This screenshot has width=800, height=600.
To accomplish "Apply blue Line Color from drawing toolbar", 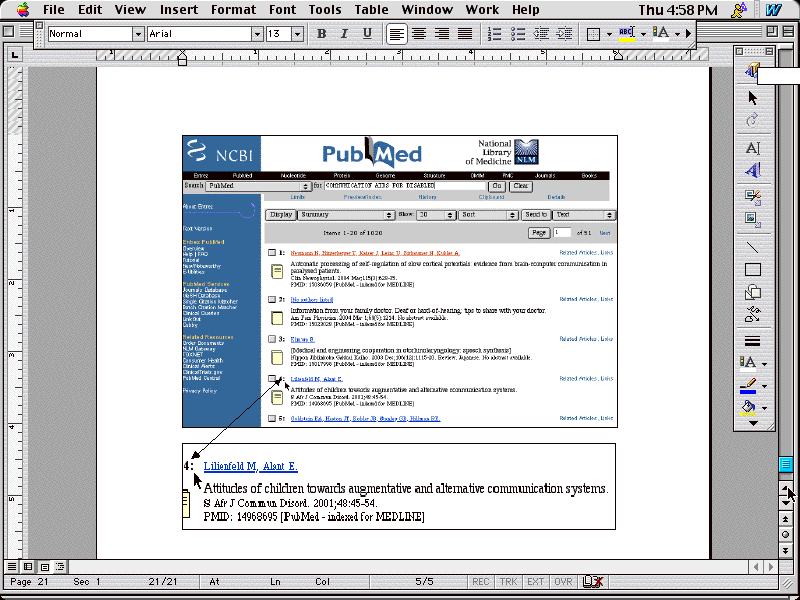I will [748, 386].
